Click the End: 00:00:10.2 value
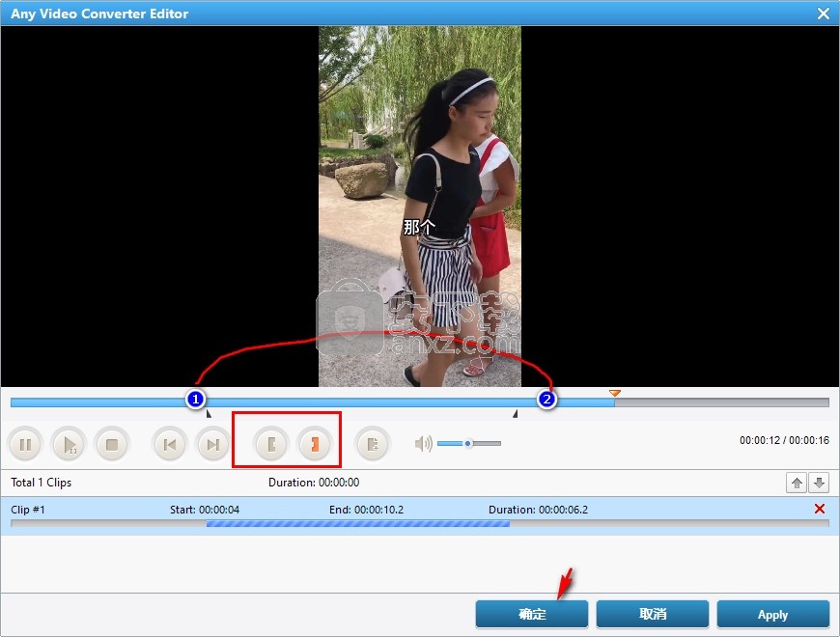 click(367, 510)
